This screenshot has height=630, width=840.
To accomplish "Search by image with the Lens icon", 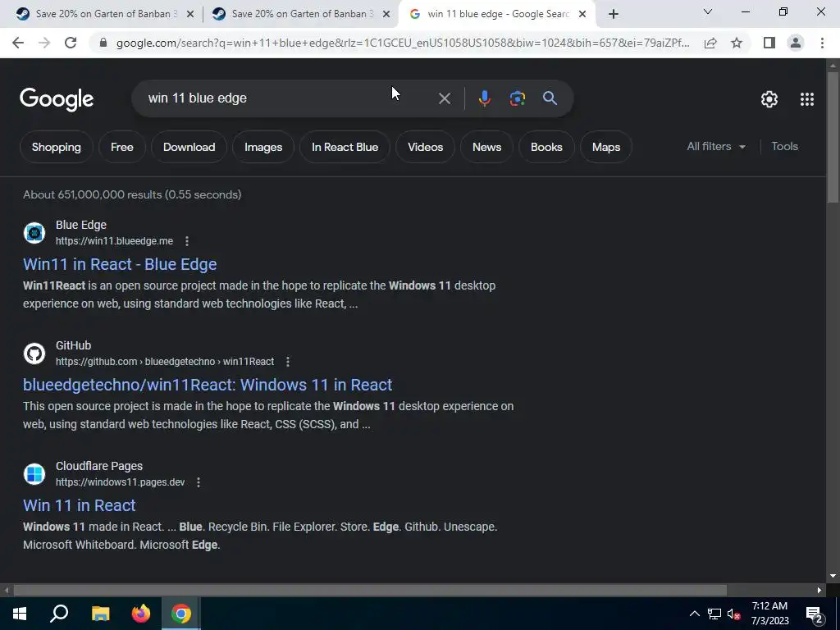I will point(517,98).
